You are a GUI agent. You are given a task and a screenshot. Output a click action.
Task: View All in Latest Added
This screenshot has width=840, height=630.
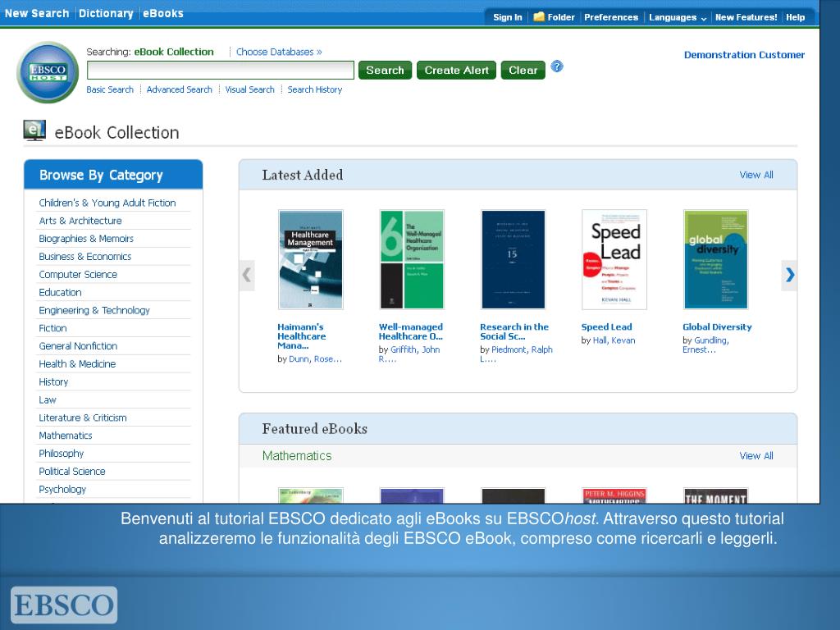pyautogui.click(x=756, y=175)
